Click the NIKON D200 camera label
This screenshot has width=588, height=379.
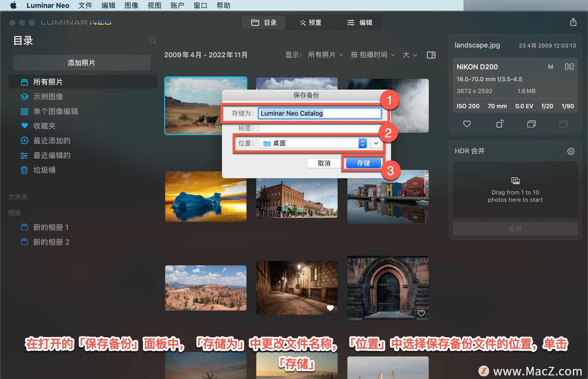pos(477,67)
